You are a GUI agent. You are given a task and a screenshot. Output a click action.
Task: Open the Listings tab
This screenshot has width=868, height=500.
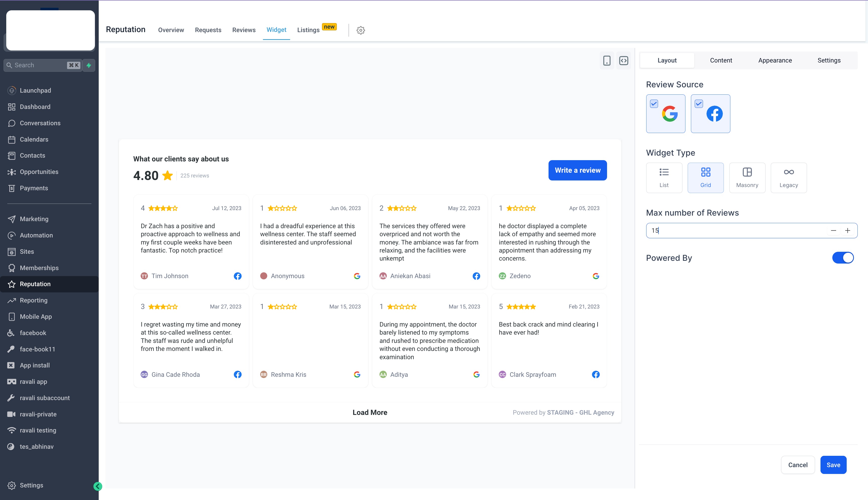(308, 30)
